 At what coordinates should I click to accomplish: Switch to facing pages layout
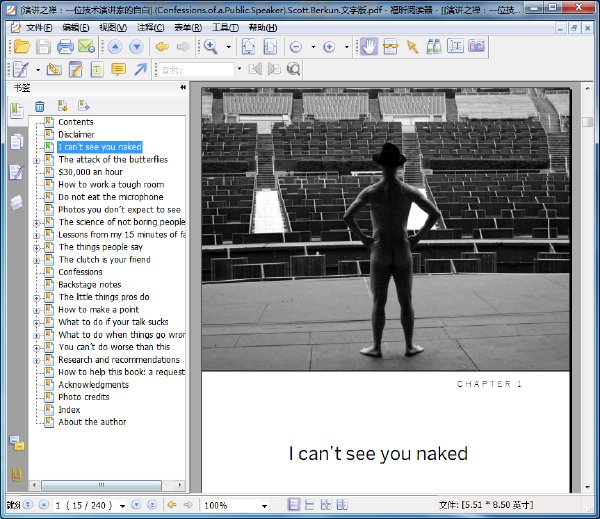(x=326, y=505)
